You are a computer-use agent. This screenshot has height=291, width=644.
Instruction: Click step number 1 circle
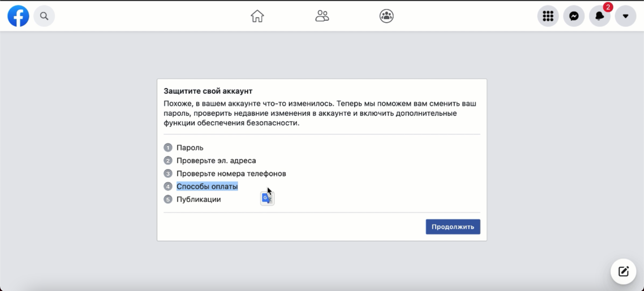coord(168,148)
